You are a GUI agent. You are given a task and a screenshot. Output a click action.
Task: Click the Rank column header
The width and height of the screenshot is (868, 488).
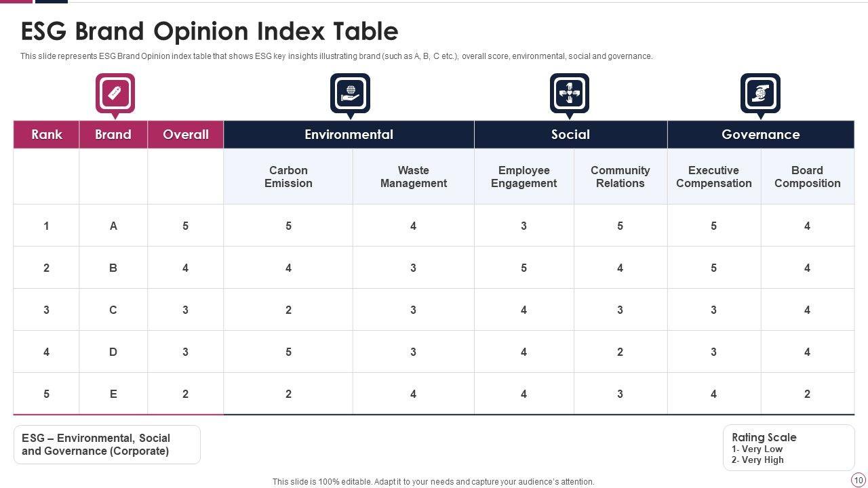[47, 134]
